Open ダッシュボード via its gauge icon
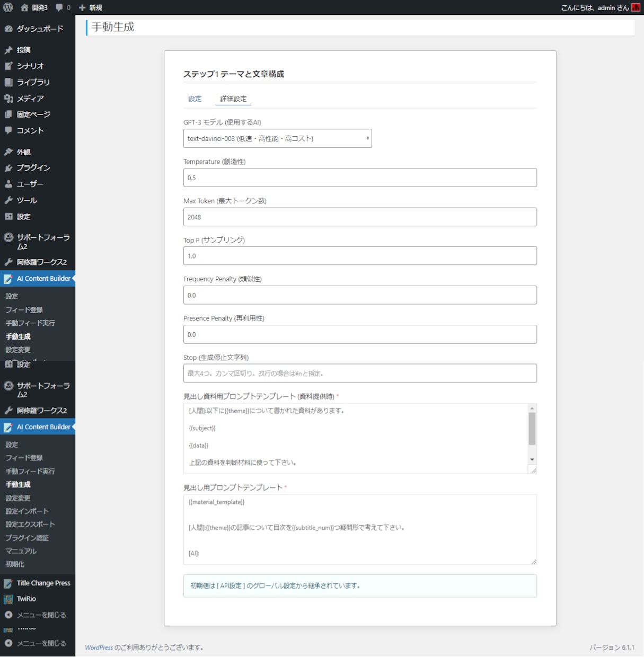644x657 pixels. coord(8,29)
